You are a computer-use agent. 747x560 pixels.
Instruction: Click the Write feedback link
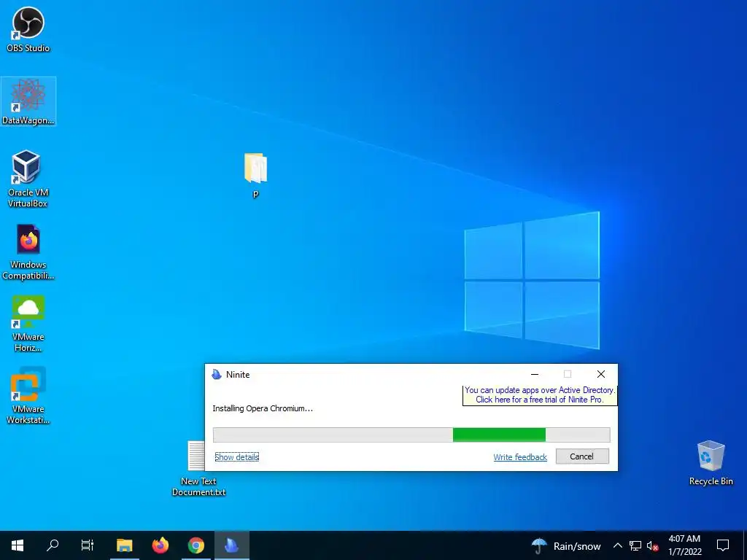[519, 457]
